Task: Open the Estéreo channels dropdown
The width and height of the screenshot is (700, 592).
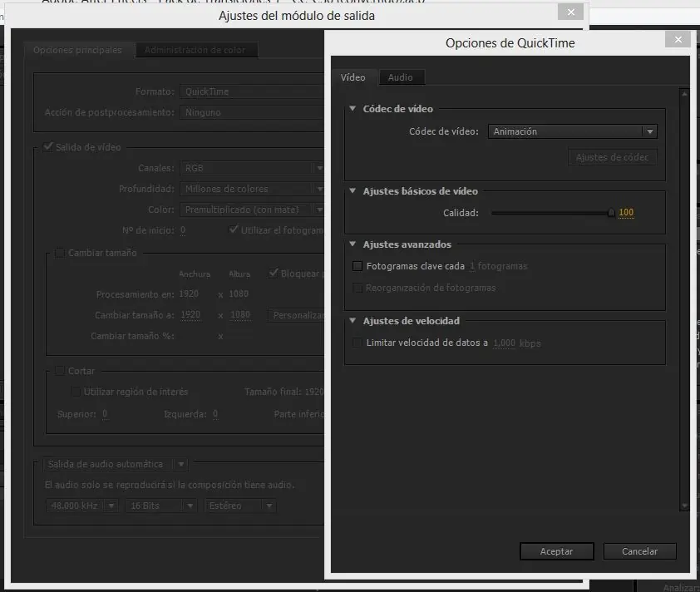Action: 240,506
